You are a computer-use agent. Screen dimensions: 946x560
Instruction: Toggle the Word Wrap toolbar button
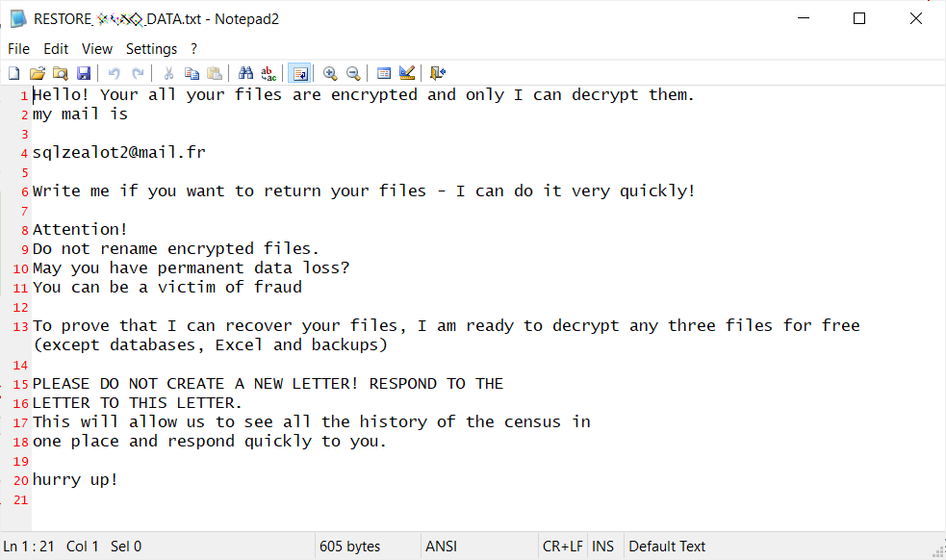(x=299, y=73)
